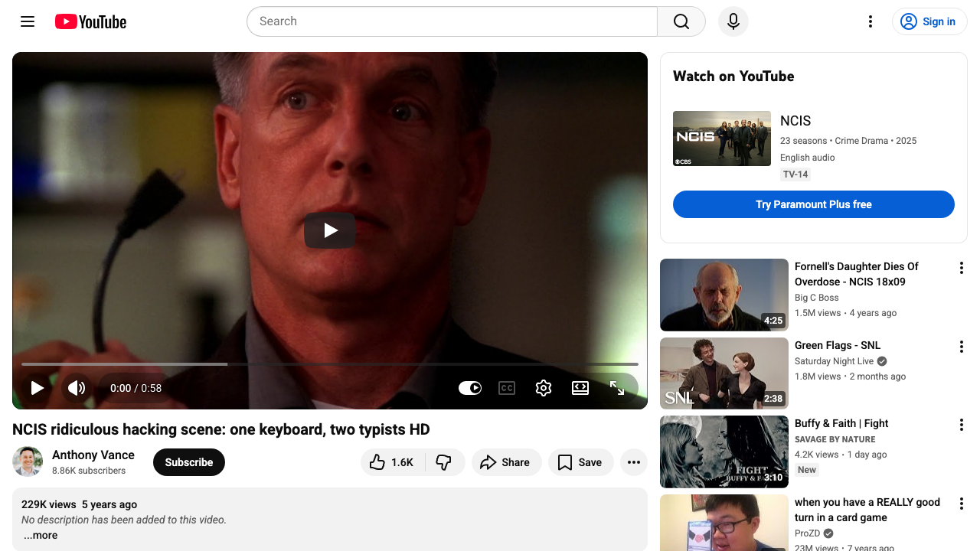Go to YouTube home via logo
Screen dimensions: 980x551
click(90, 21)
